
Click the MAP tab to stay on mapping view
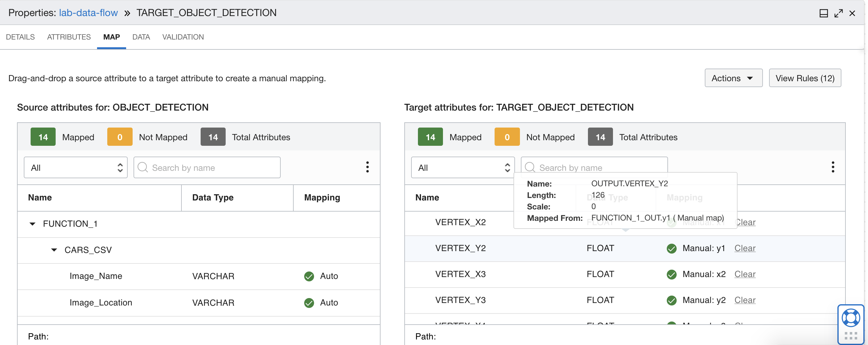(x=111, y=36)
